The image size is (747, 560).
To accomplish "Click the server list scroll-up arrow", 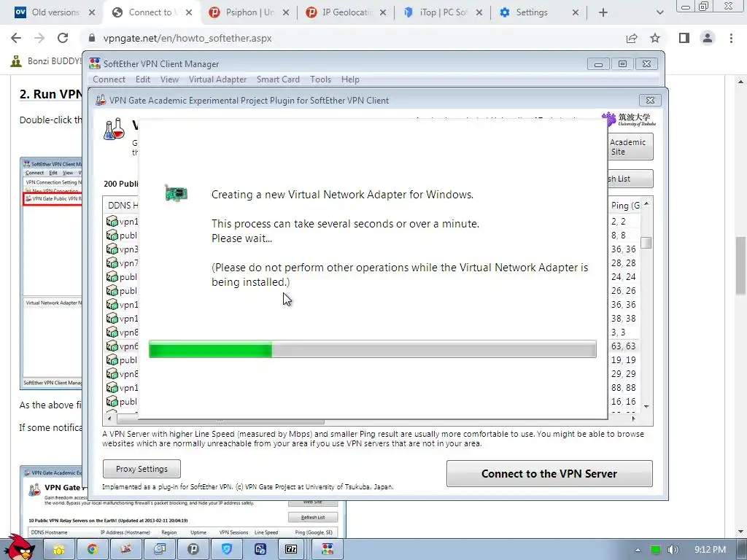I will click(646, 204).
